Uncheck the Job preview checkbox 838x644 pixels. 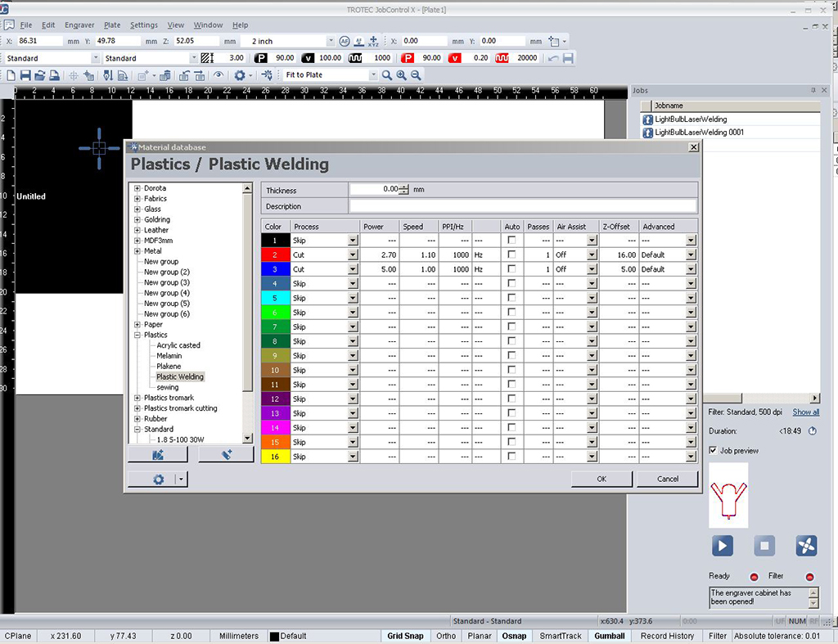713,451
